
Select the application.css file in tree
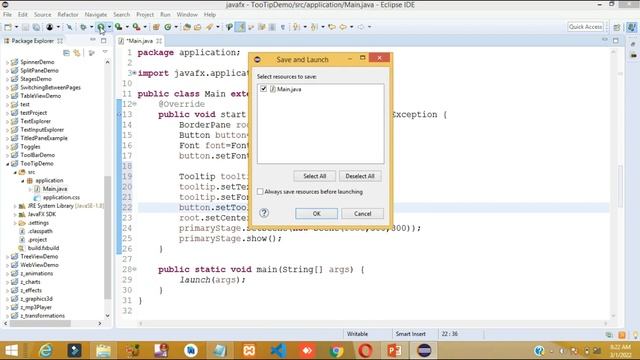click(61, 197)
